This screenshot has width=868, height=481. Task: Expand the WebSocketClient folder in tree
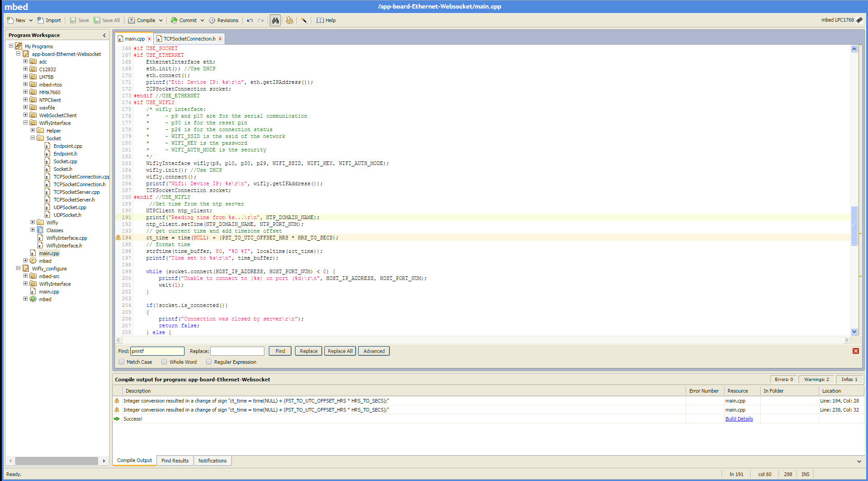click(26, 115)
